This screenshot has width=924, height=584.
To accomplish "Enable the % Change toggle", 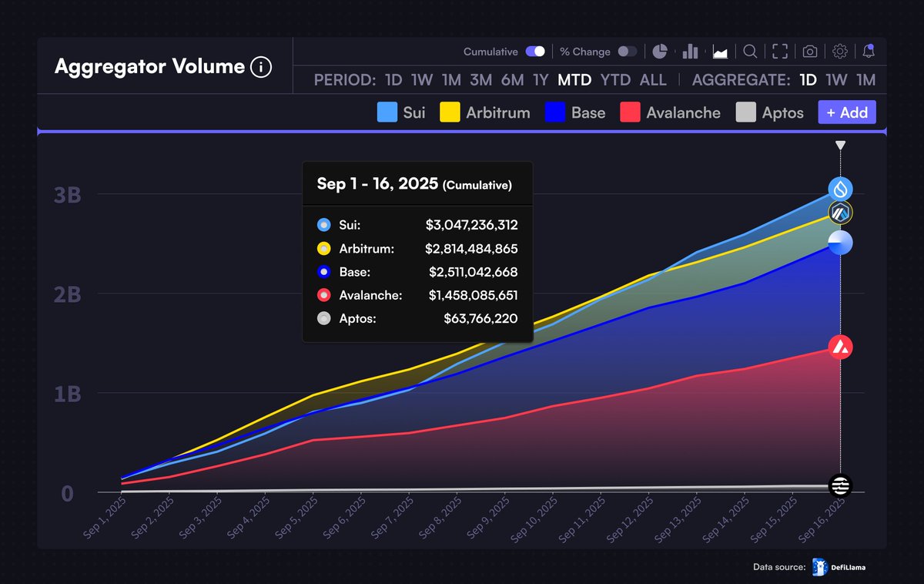I will [x=628, y=51].
